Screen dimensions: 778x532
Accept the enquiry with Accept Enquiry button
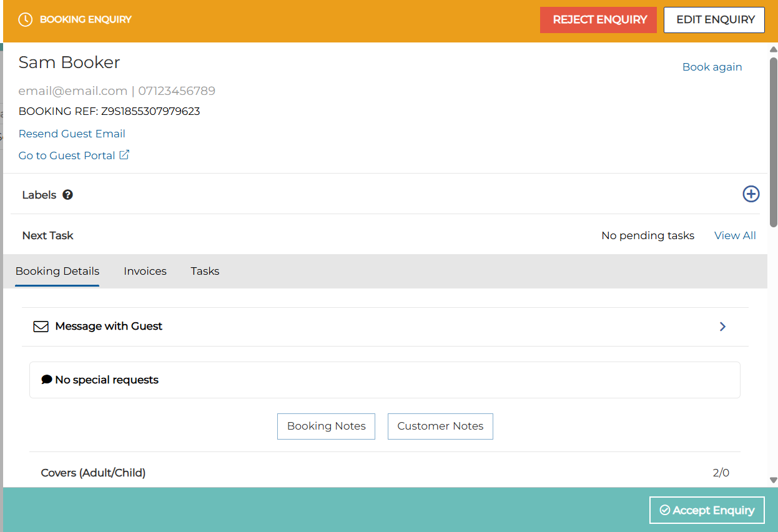(x=707, y=510)
